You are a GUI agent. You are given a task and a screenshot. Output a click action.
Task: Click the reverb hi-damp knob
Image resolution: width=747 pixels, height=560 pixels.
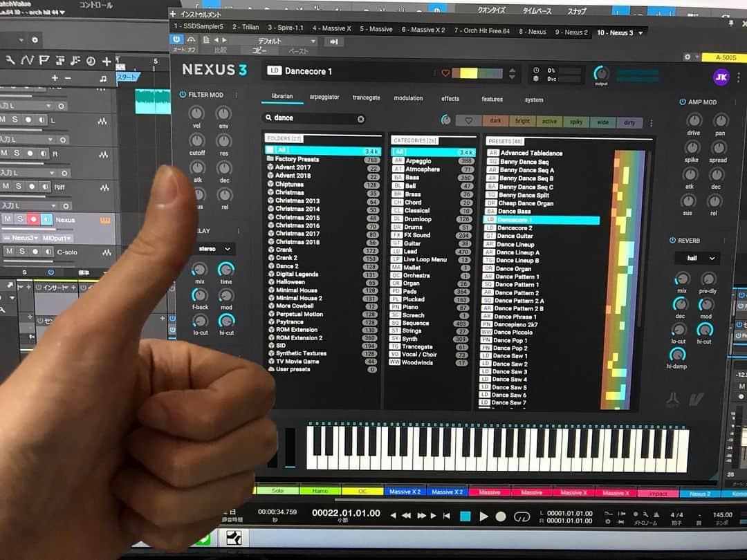pyautogui.click(x=677, y=354)
